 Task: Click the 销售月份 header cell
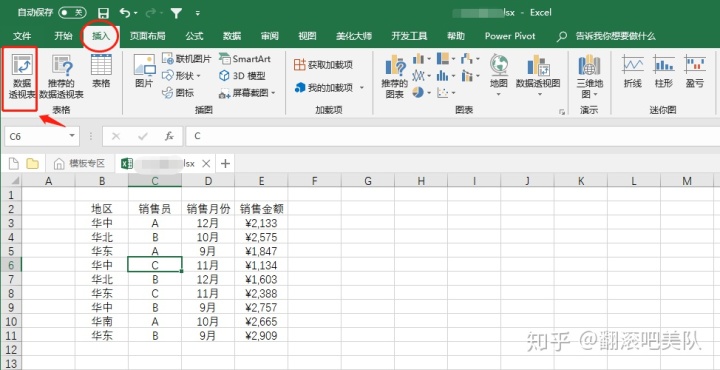[x=208, y=209]
